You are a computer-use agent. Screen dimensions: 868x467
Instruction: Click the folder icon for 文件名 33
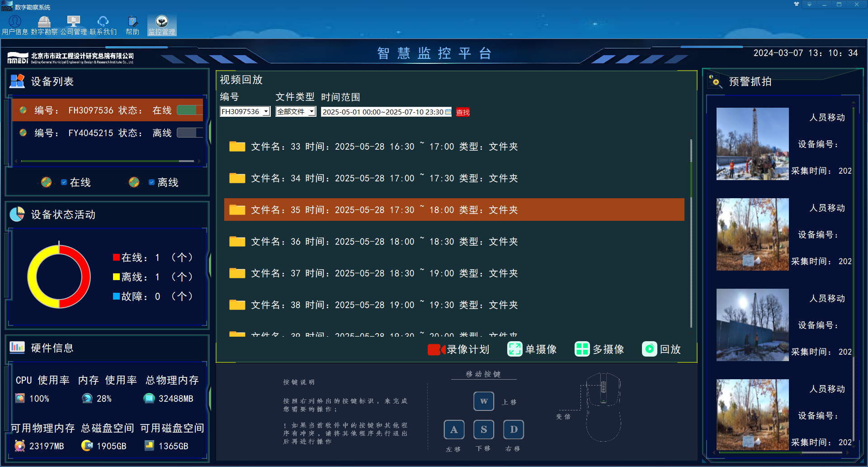coord(237,146)
